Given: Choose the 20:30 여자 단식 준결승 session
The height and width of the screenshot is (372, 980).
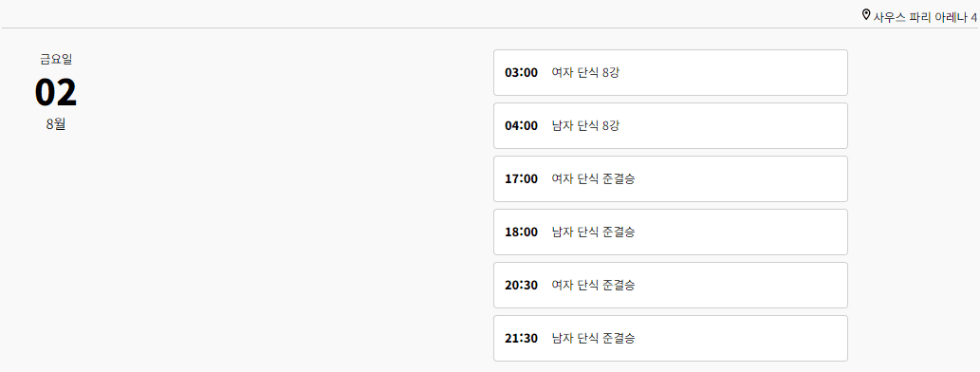Looking at the screenshot, I should (671, 285).
